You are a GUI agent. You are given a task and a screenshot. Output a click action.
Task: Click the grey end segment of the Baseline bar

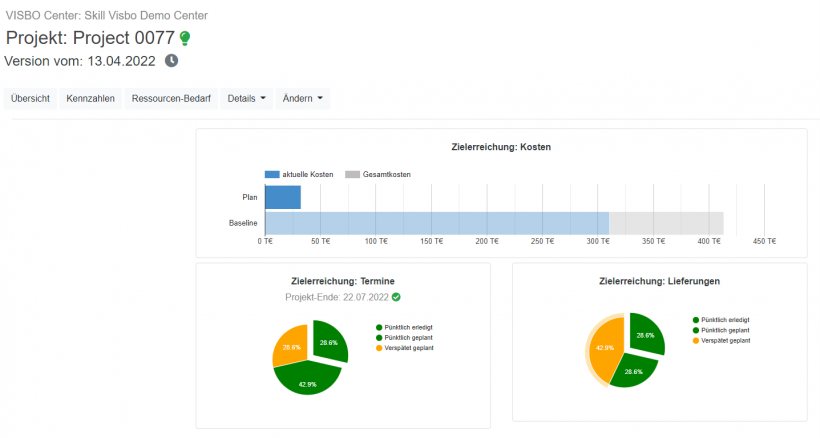(x=666, y=223)
